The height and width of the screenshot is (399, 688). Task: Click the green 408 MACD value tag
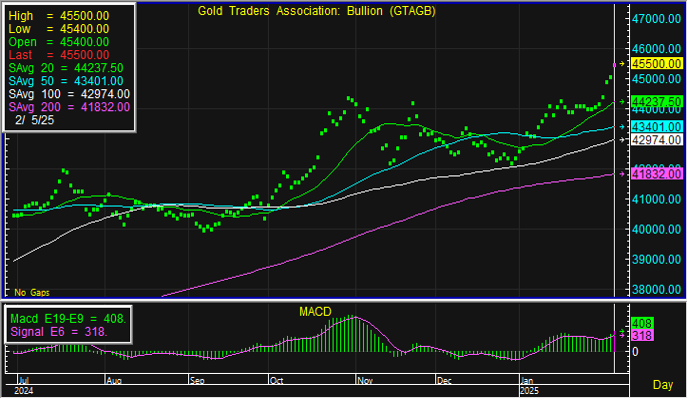coord(642,324)
